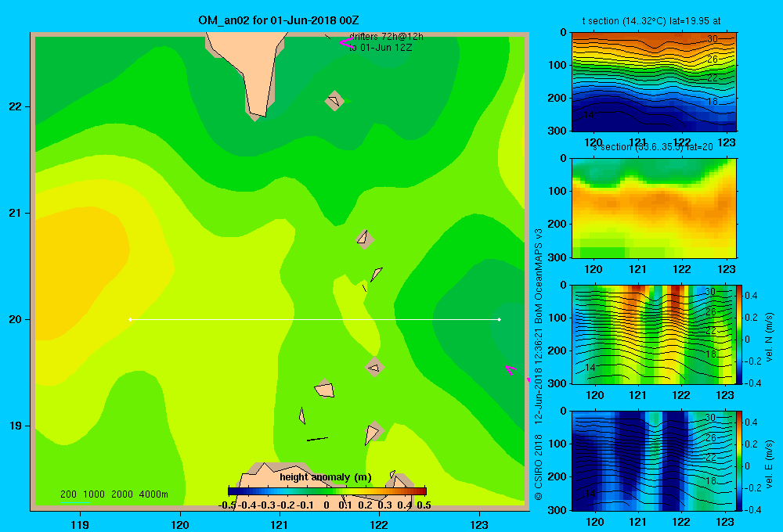
Task: Click the 'vel. N (m/s)' axis label
Action: pyautogui.click(x=769, y=337)
